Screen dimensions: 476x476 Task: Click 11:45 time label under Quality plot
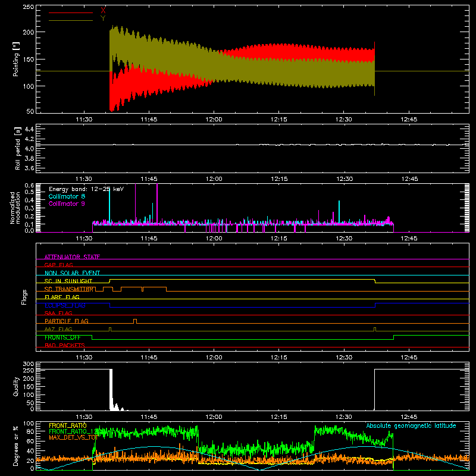click(149, 417)
